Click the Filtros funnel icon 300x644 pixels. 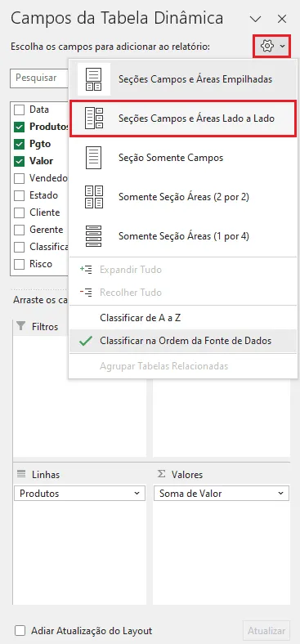coord(21,326)
